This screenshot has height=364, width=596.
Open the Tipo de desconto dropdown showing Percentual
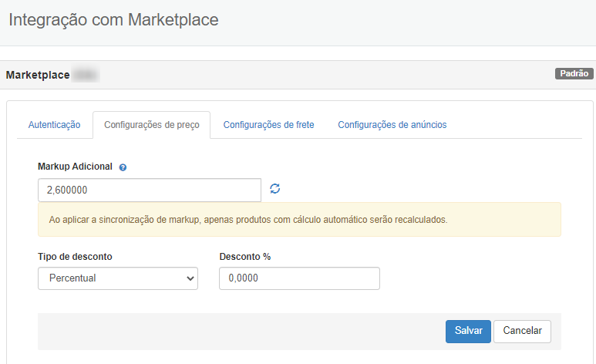117,278
